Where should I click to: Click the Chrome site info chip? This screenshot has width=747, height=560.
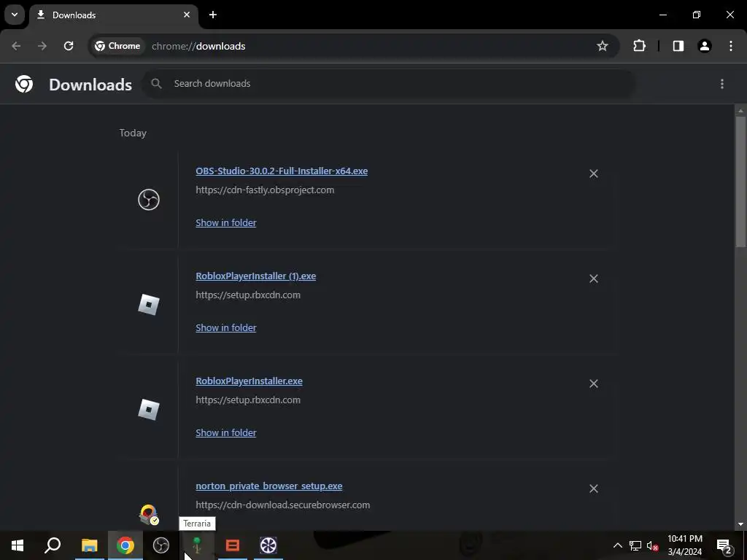point(117,46)
